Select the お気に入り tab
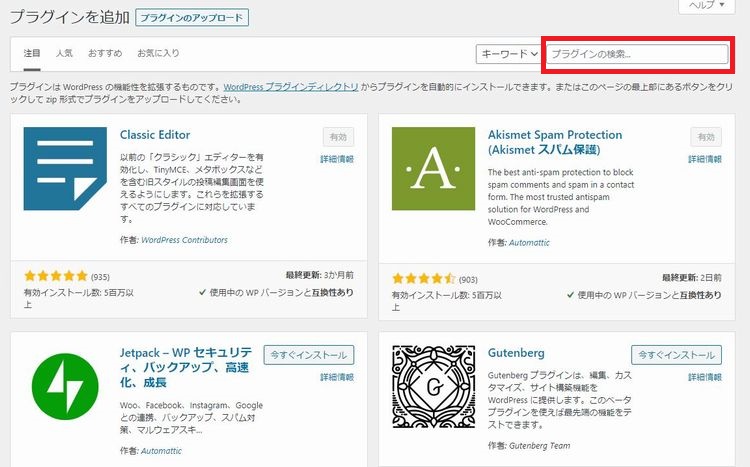The width and height of the screenshot is (750, 467). [158, 53]
